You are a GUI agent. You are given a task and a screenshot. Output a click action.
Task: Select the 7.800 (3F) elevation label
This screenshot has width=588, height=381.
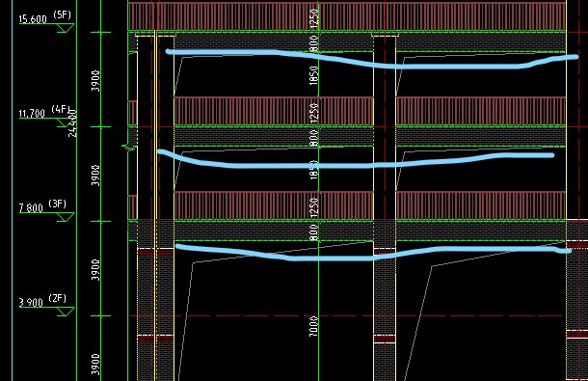tap(42, 205)
